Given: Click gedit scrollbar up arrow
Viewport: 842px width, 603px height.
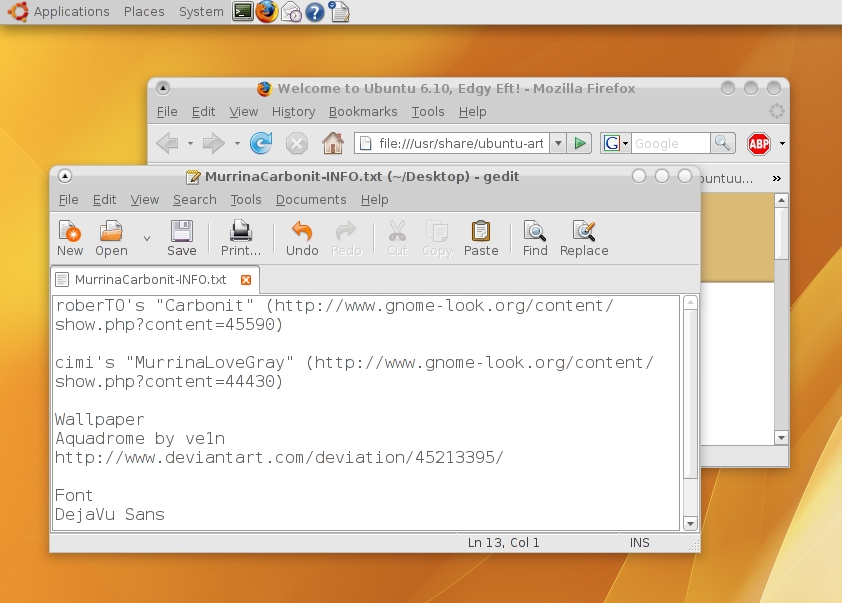Looking at the screenshot, I should point(690,303).
